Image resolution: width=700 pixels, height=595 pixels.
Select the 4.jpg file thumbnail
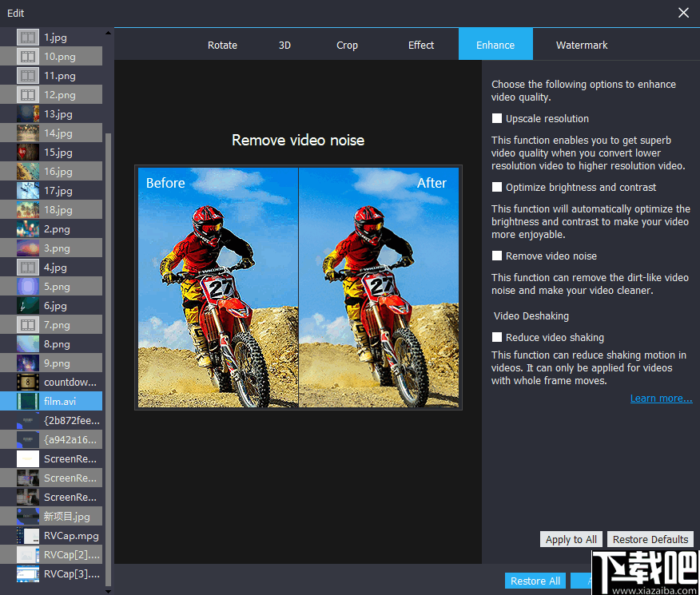pyautogui.click(x=51, y=267)
